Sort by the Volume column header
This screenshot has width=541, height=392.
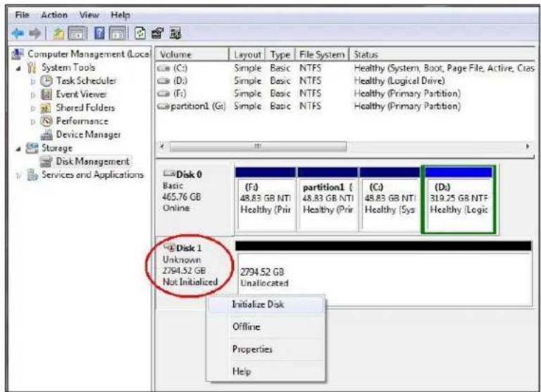192,54
